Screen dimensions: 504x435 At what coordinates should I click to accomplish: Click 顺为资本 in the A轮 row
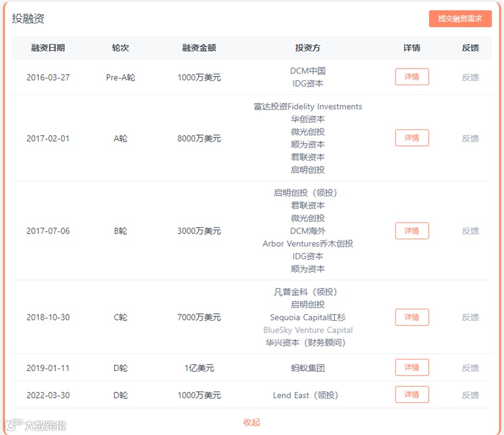tap(308, 144)
